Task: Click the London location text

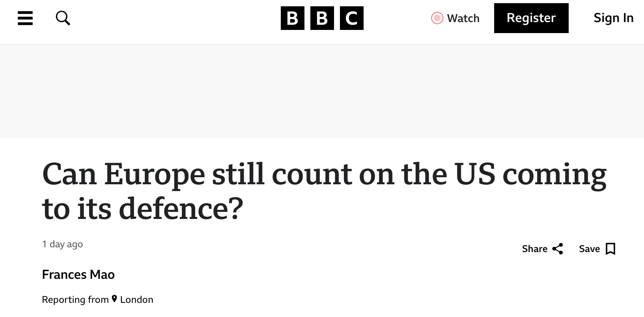Action: 137,300
